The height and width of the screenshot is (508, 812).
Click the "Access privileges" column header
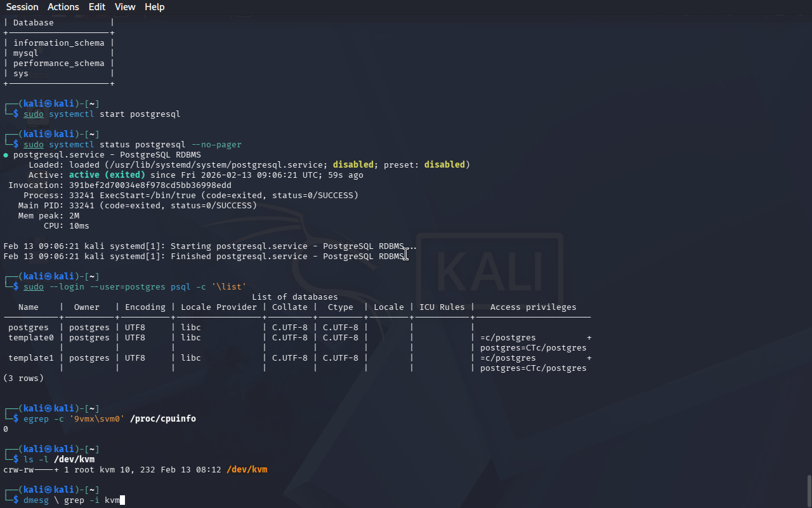coord(533,307)
